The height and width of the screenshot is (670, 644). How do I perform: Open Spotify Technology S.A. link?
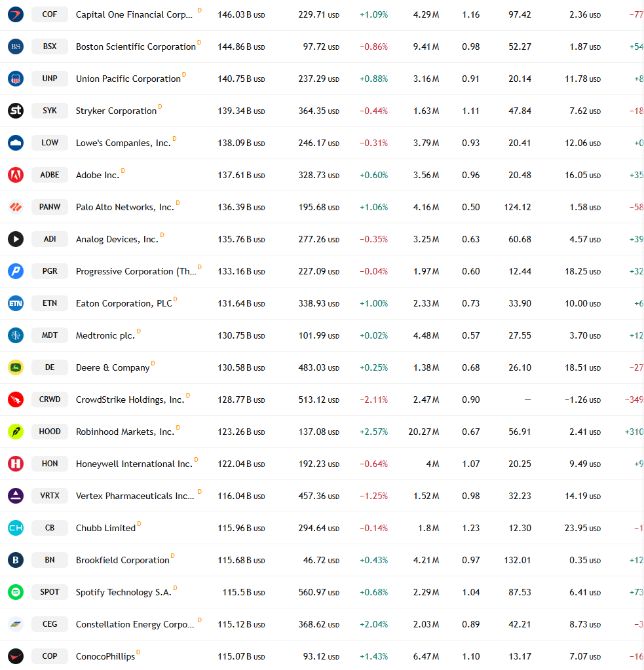[124, 592]
